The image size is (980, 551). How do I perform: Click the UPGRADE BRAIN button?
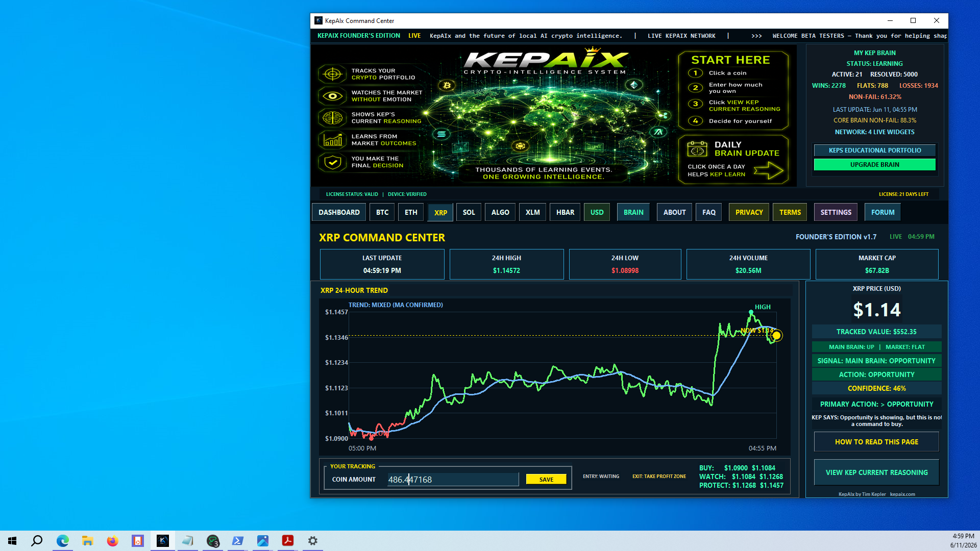(874, 164)
